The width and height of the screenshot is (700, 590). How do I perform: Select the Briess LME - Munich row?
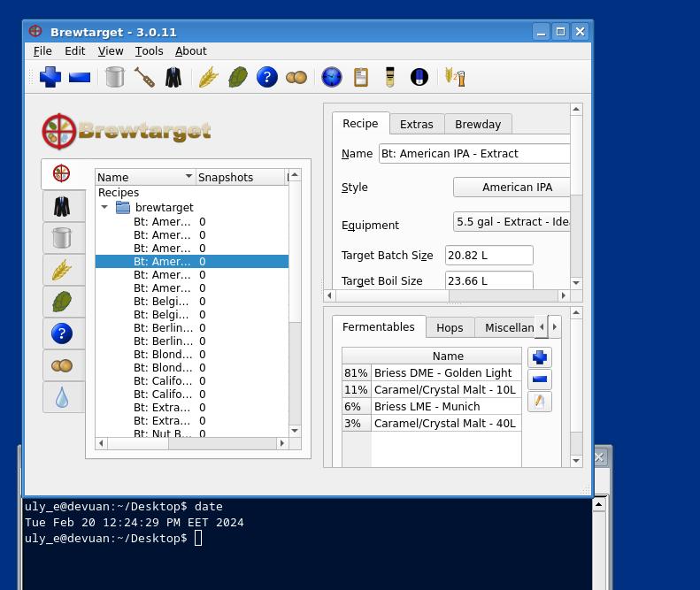point(432,407)
